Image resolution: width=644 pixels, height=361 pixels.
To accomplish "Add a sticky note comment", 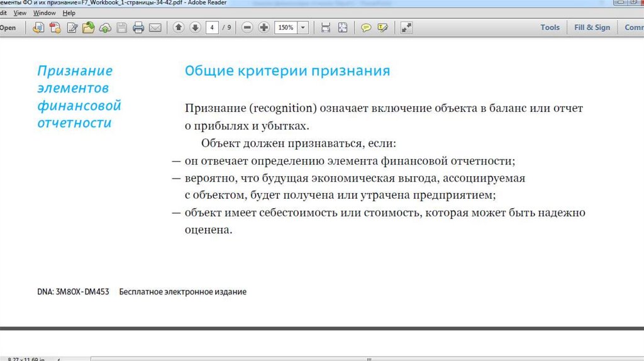I will click(x=365, y=28).
